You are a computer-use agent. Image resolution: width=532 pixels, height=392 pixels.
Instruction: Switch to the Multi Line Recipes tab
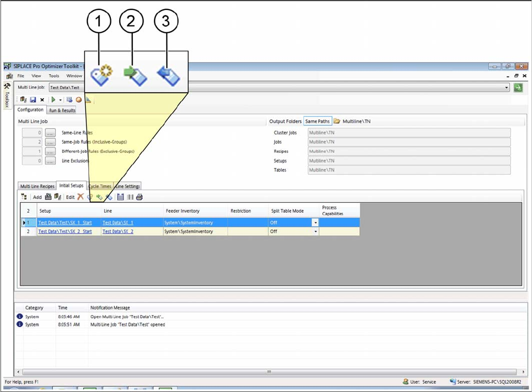(37, 186)
